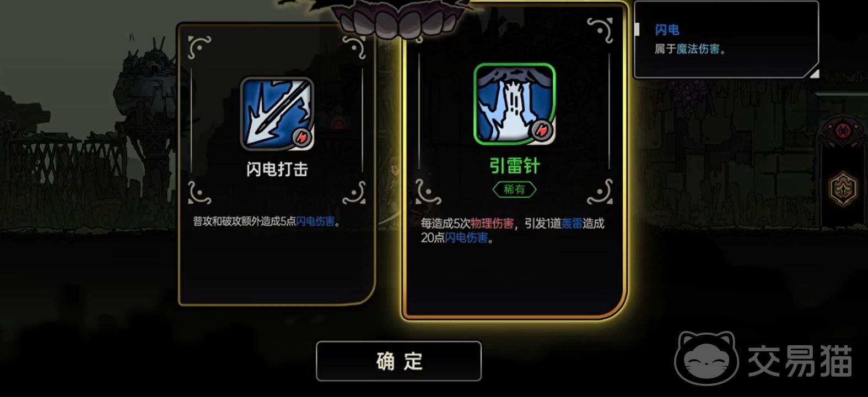Click the blue 轰雷 keyword
This screenshot has height=397, width=868.
pyautogui.click(x=572, y=223)
